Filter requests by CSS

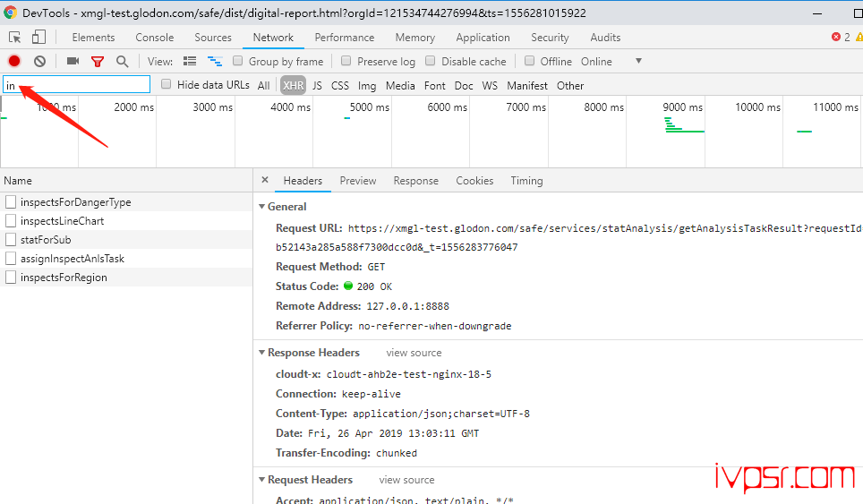pos(340,85)
